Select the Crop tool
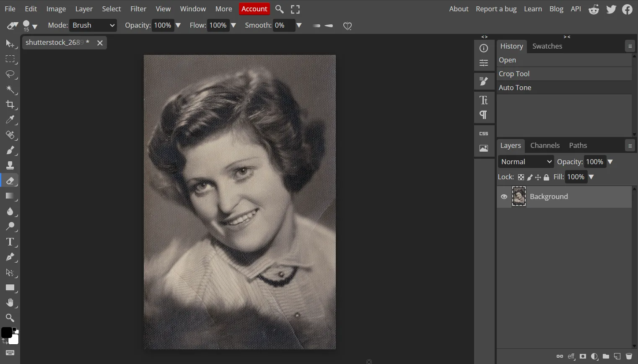638x364 pixels. click(x=10, y=105)
